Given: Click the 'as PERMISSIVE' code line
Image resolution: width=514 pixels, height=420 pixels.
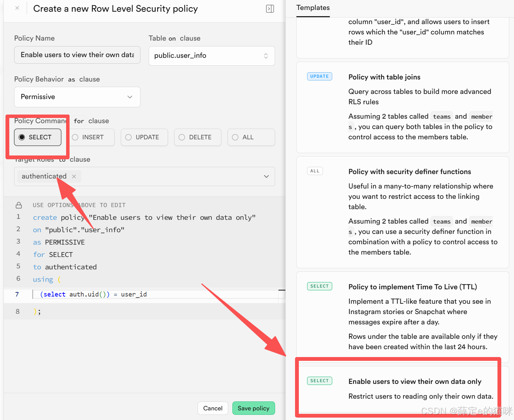Looking at the screenshot, I should point(59,243).
